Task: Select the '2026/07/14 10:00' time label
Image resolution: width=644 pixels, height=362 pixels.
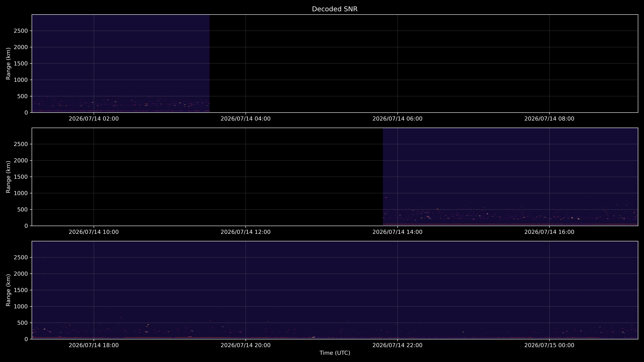Action: (x=94, y=232)
